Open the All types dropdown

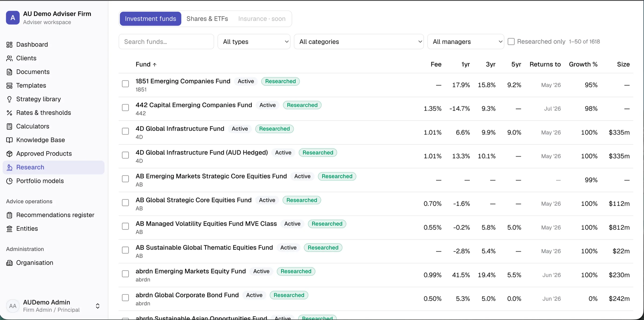254,42
